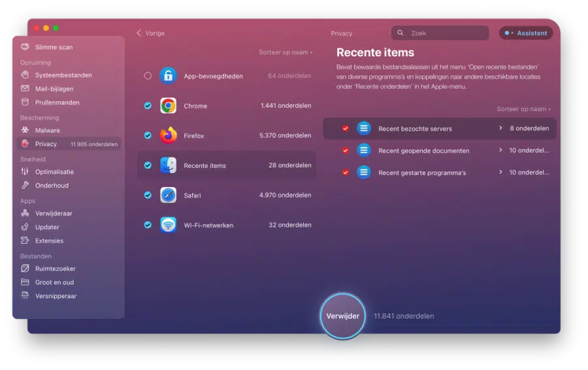This screenshot has height=370, width=588.
Task: Expand Recent bezochte servers chevron
Action: (x=500, y=128)
